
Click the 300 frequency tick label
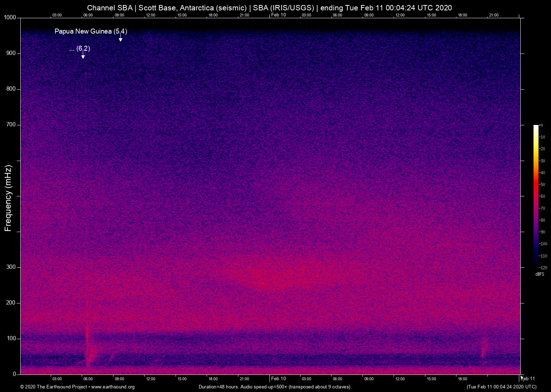click(11, 267)
